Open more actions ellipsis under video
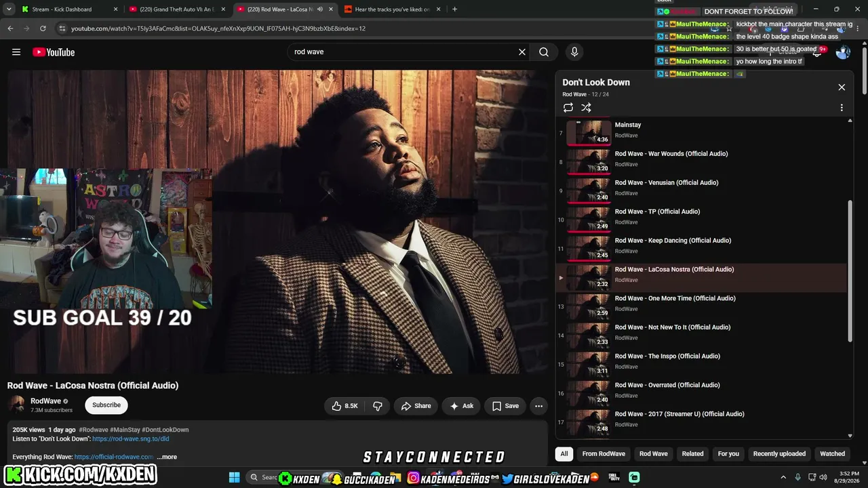Viewport: 868px width, 488px height. pyautogui.click(x=538, y=406)
